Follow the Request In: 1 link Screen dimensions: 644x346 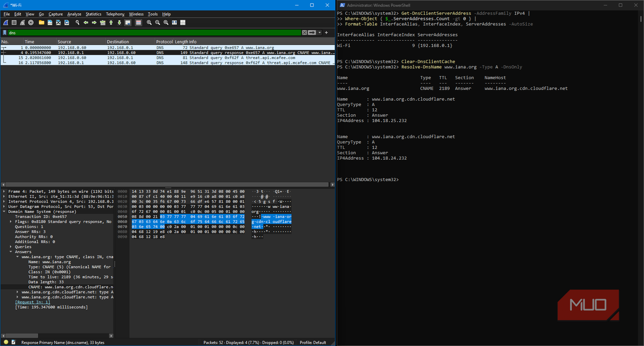(32, 302)
